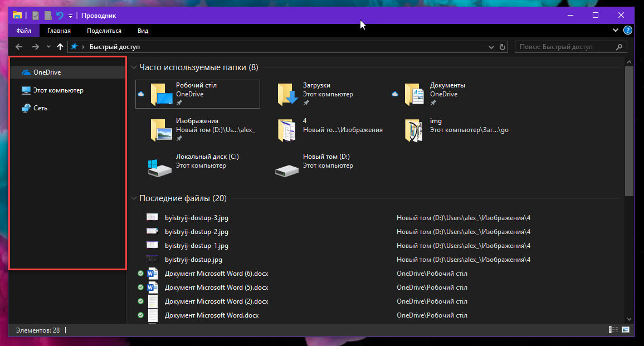Open Customize Quick Access Toolbar dropdown

click(x=70, y=16)
